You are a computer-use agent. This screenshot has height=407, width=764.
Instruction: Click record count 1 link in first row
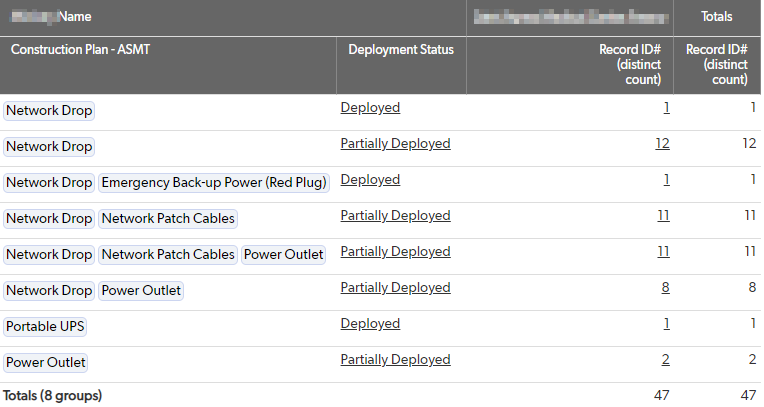click(666, 108)
